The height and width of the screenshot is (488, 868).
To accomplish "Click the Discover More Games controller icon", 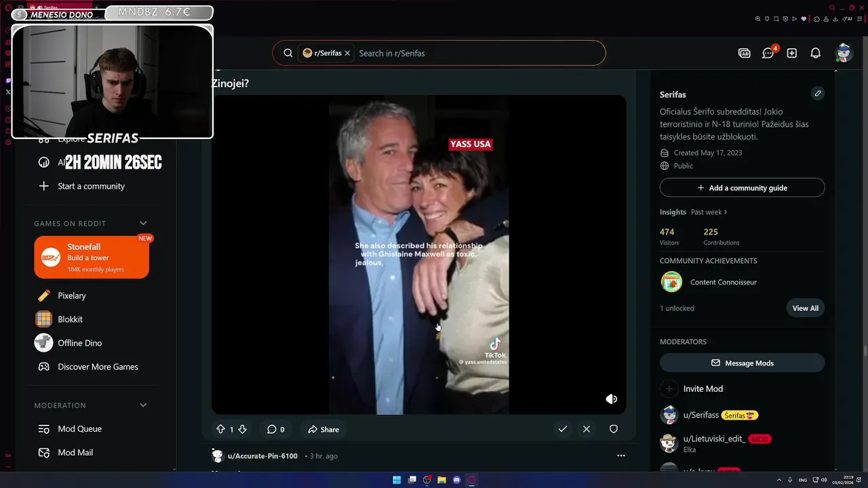I will point(44,367).
